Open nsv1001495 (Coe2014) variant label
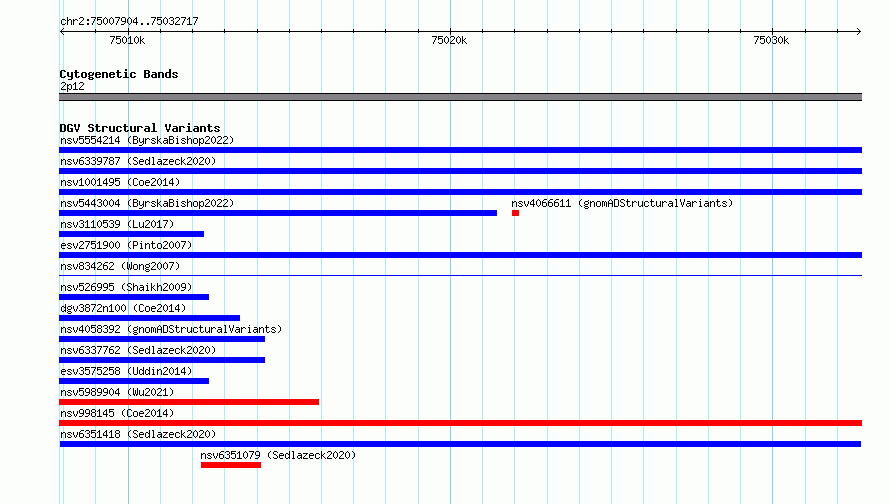Screen dimensions: 890x504 (120, 182)
